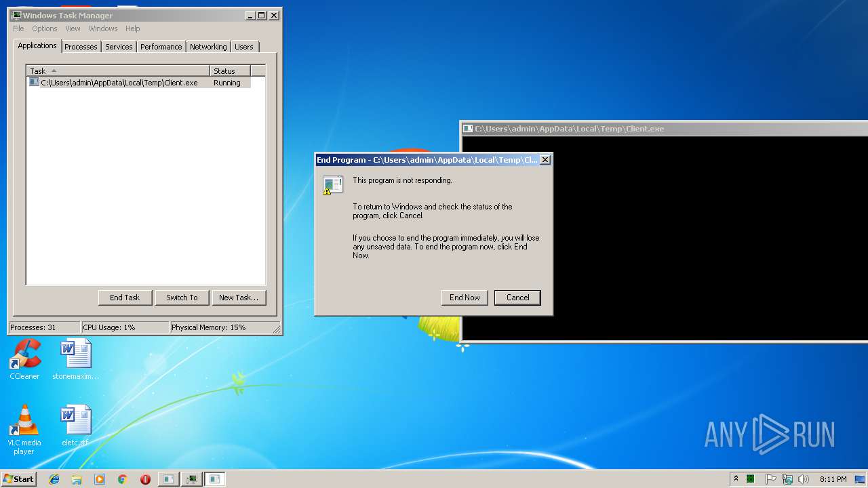This screenshot has height=488, width=868.
Task: Close the Windows Task Manager window
Action: click(274, 15)
